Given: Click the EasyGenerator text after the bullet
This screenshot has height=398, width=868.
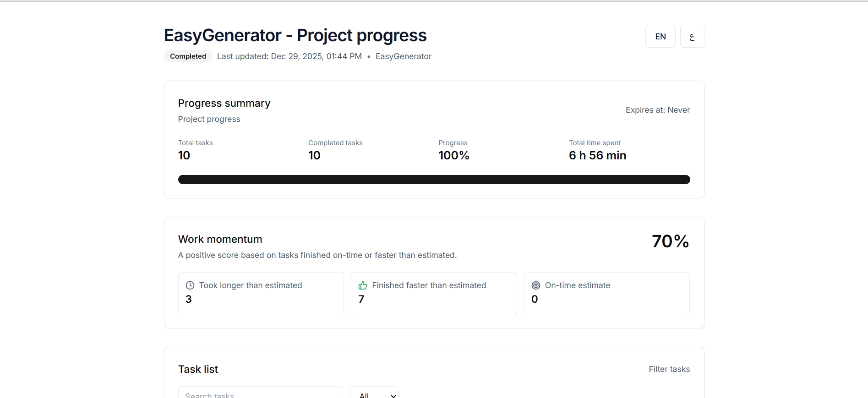Looking at the screenshot, I should tap(404, 56).
